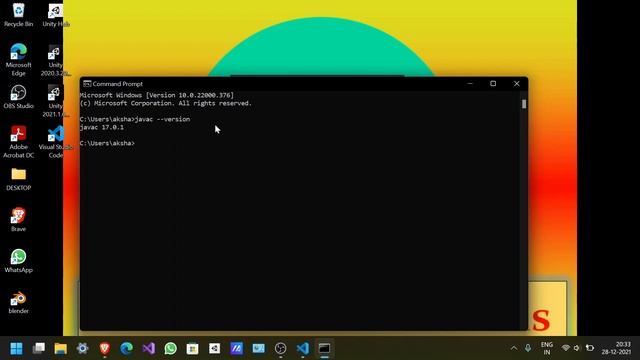This screenshot has height=360, width=640.
Task: Maximize the Command Prompt window
Action: coord(493,84)
